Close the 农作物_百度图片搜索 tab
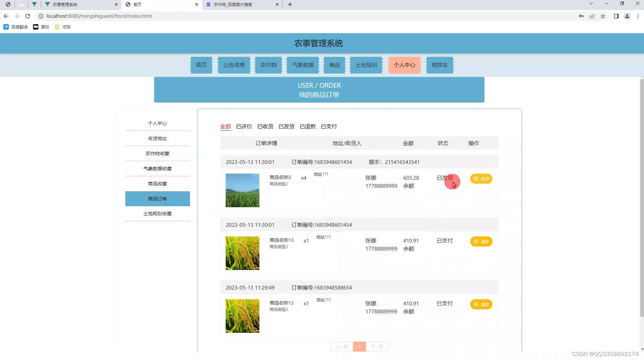The image size is (644, 360). [277, 4]
